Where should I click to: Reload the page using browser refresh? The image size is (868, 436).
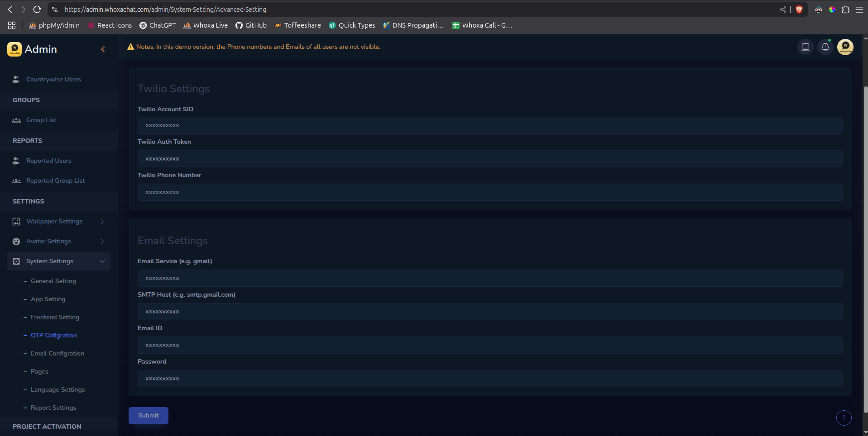coord(37,9)
